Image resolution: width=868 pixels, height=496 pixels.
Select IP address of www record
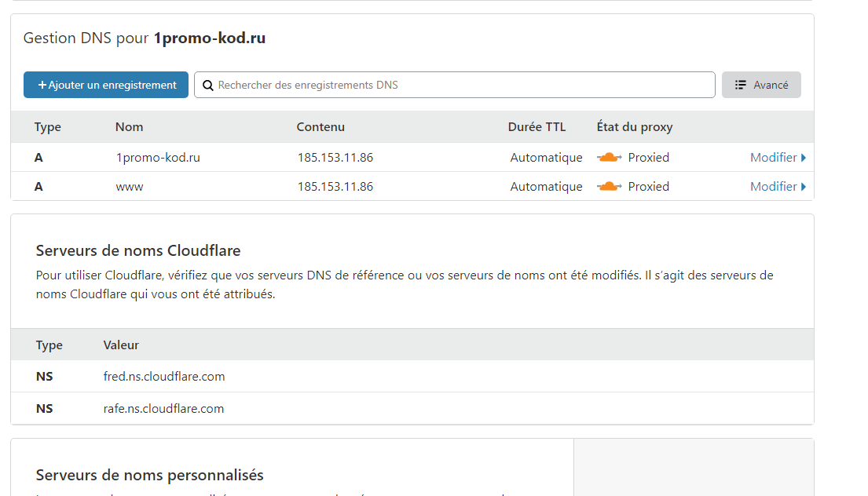click(x=335, y=187)
